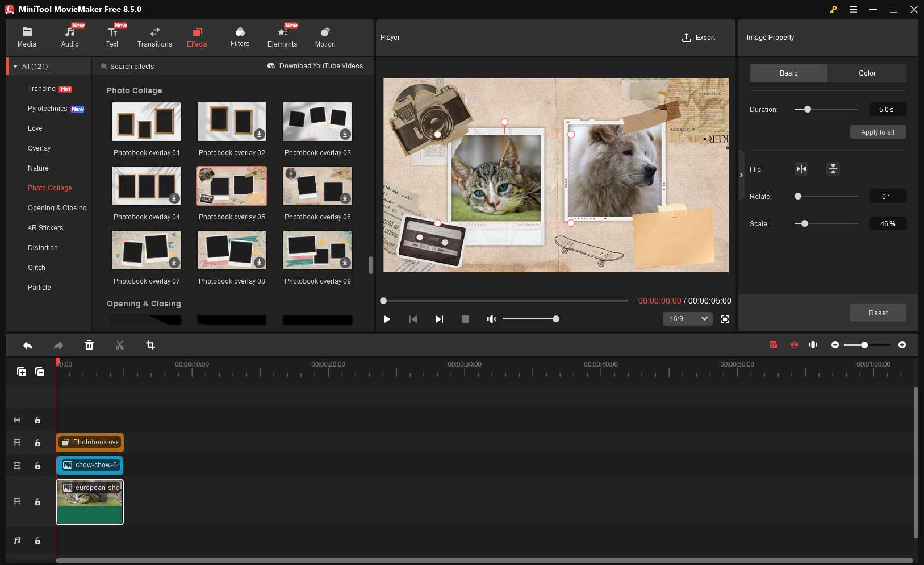The height and width of the screenshot is (565, 924).
Task: Click the Crop icon above the timeline
Action: 150,345
